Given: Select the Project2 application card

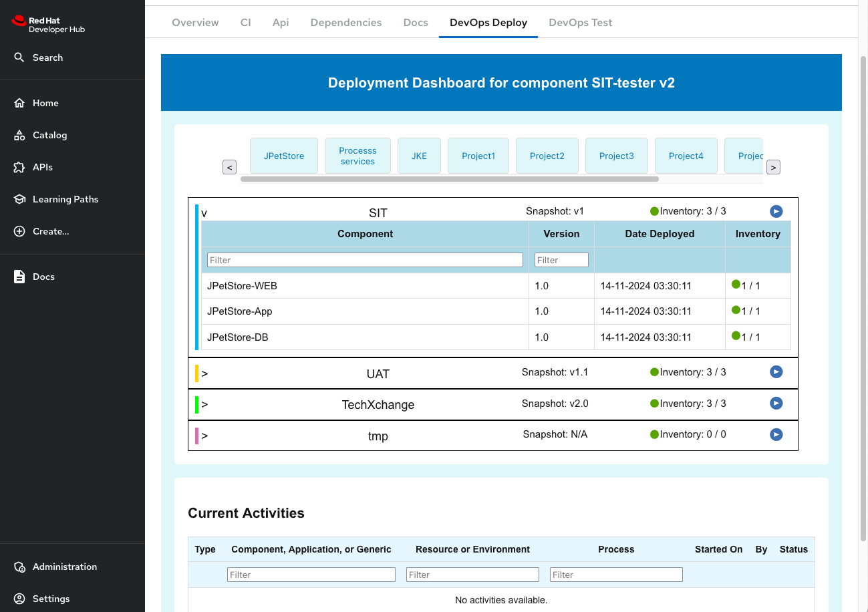Looking at the screenshot, I should (547, 156).
